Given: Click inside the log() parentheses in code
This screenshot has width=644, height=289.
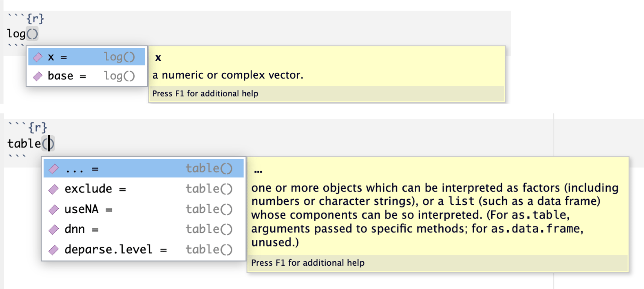Looking at the screenshot, I should click(32, 34).
